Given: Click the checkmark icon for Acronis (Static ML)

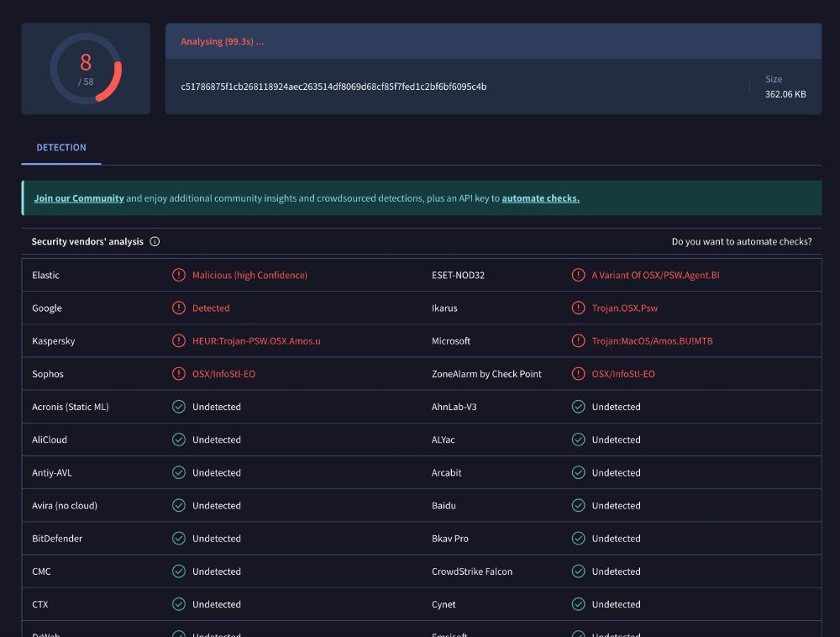Looking at the screenshot, I should point(178,407).
